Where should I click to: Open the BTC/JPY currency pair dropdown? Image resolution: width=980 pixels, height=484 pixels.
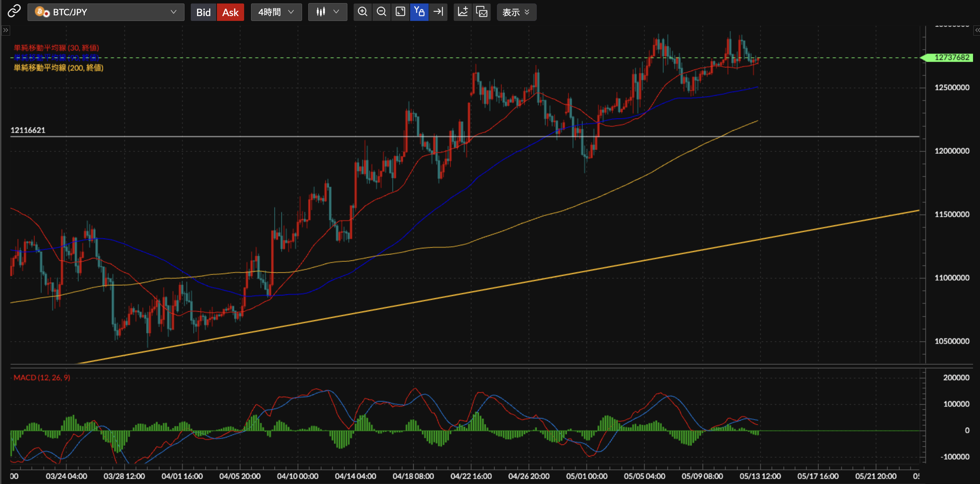[x=106, y=12]
